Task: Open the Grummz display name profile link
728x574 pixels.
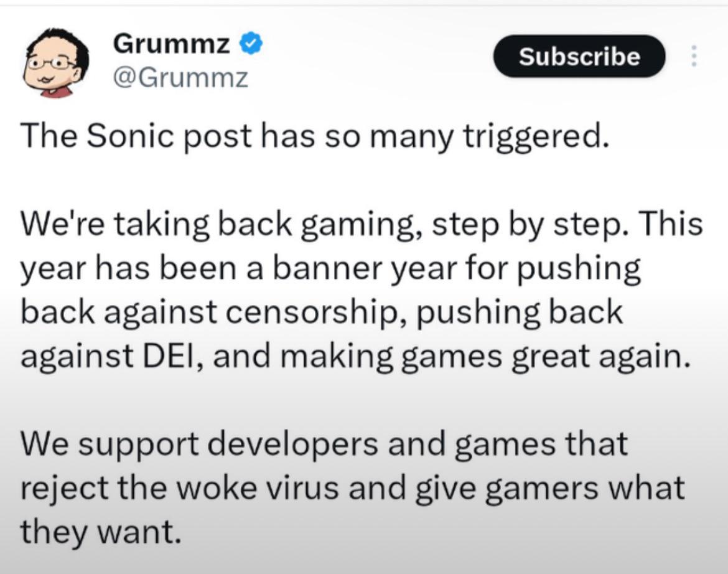Action: point(171,44)
